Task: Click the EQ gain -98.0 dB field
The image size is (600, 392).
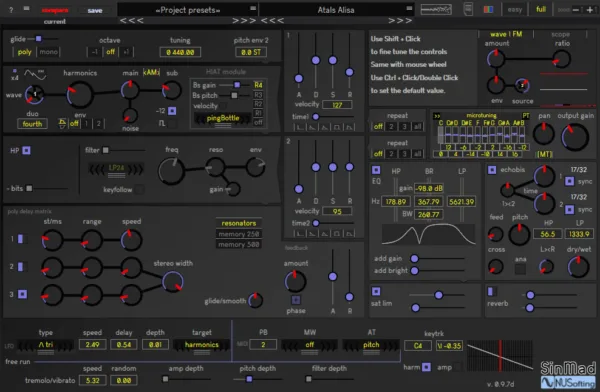Action: tap(429, 188)
